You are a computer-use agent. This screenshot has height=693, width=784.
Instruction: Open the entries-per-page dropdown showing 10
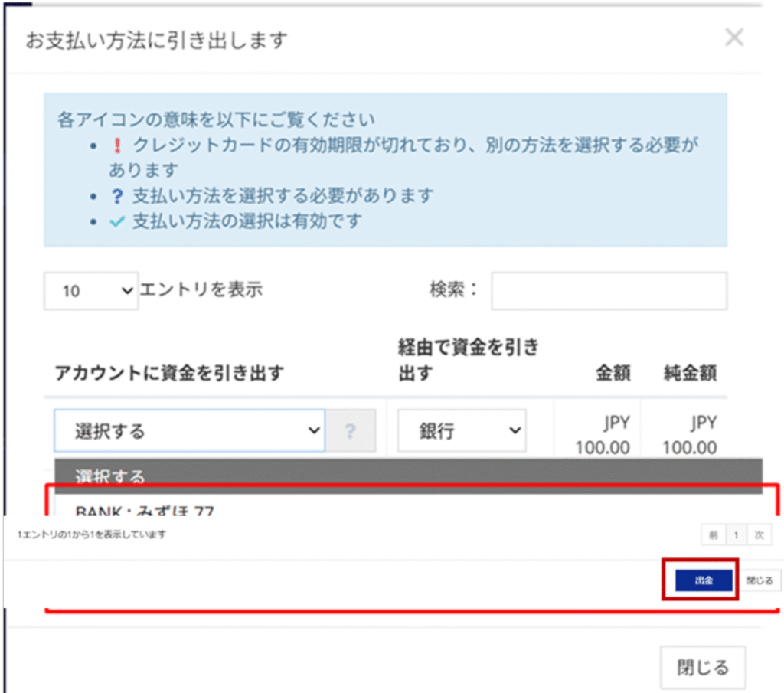pyautogui.click(x=91, y=291)
